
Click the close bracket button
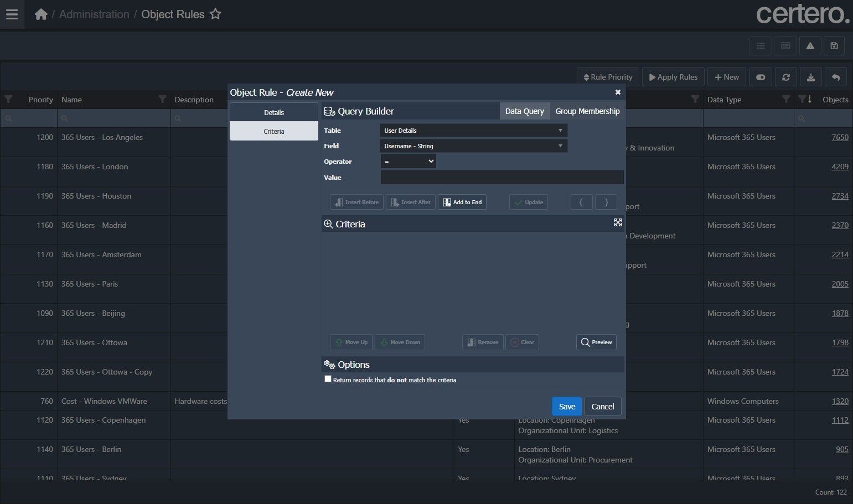606,202
